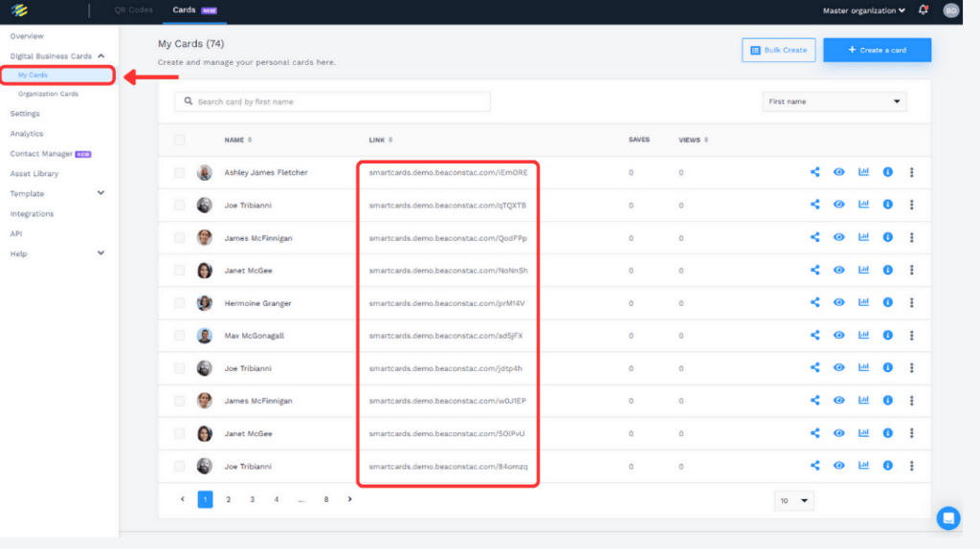
Task: Share Ashley James Fletcher's card
Action: [x=815, y=172]
